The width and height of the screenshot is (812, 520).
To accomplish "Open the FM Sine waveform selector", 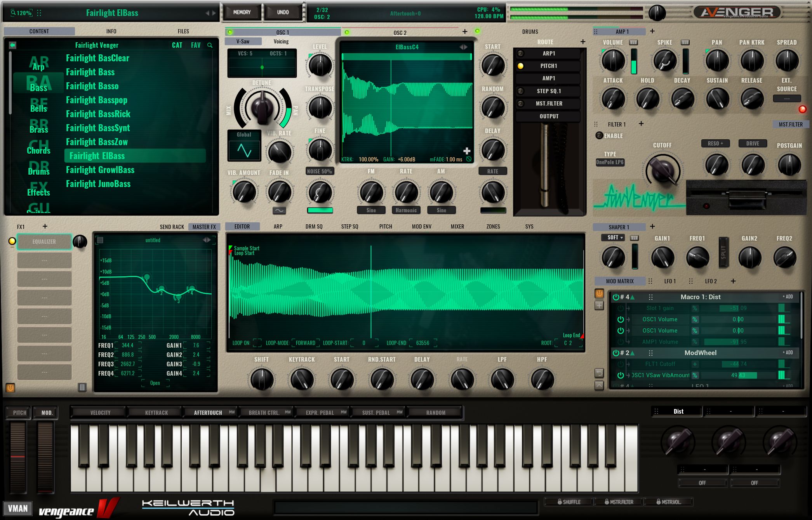I will 371,210.
